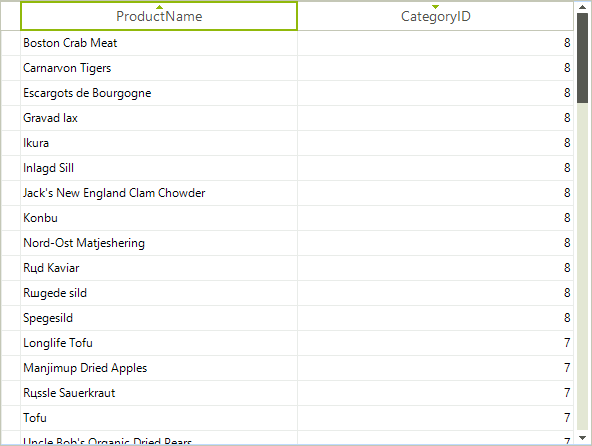Click the vertical scrollbar thumb

pyautogui.click(x=582, y=58)
